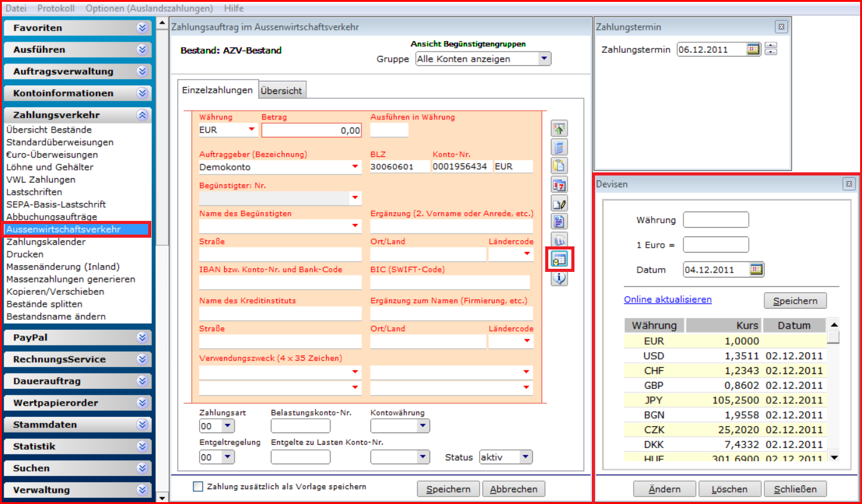Image resolution: width=862 pixels, height=504 pixels.
Task: Click Speichern button below the payment form
Action: (448, 489)
